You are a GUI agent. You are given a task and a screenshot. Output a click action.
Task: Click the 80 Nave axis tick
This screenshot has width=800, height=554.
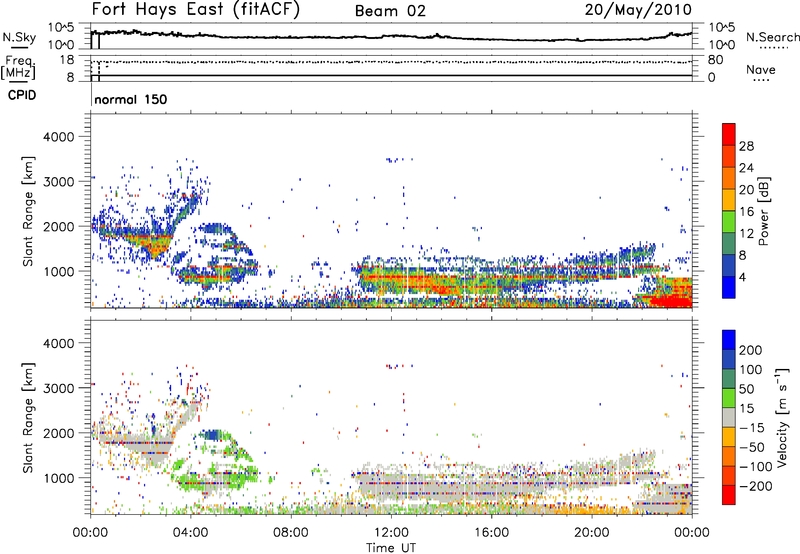tap(715, 60)
